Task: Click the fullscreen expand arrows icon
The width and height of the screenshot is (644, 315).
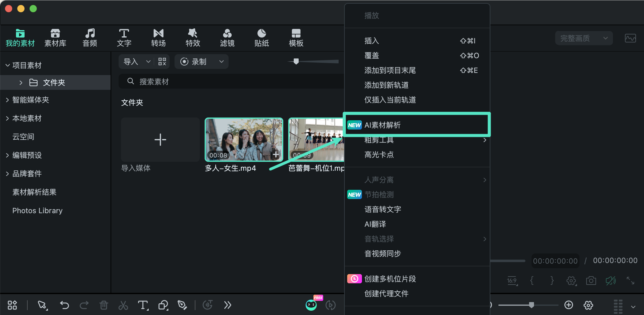Action: (x=630, y=281)
